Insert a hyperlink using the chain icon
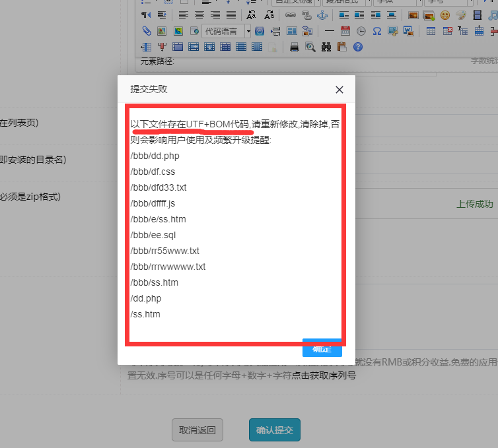This screenshot has width=498, height=448. pyautogui.click(x=291, y=15)
